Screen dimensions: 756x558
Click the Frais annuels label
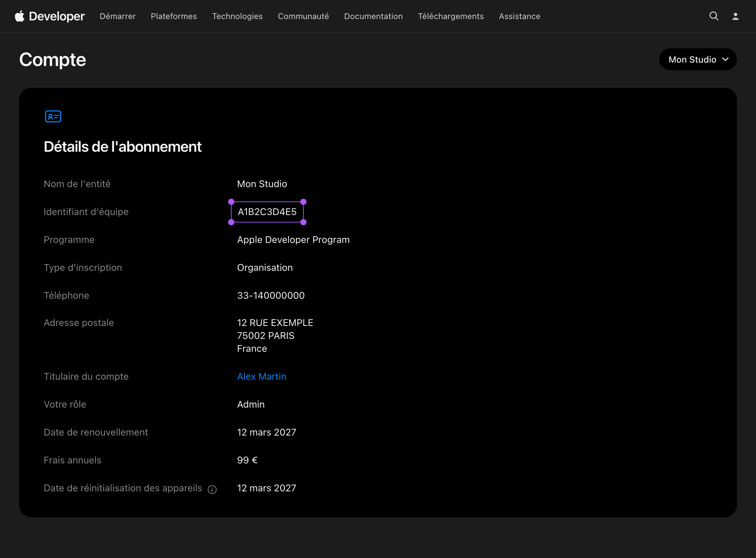pyautogui.click(x=73, y=460)
